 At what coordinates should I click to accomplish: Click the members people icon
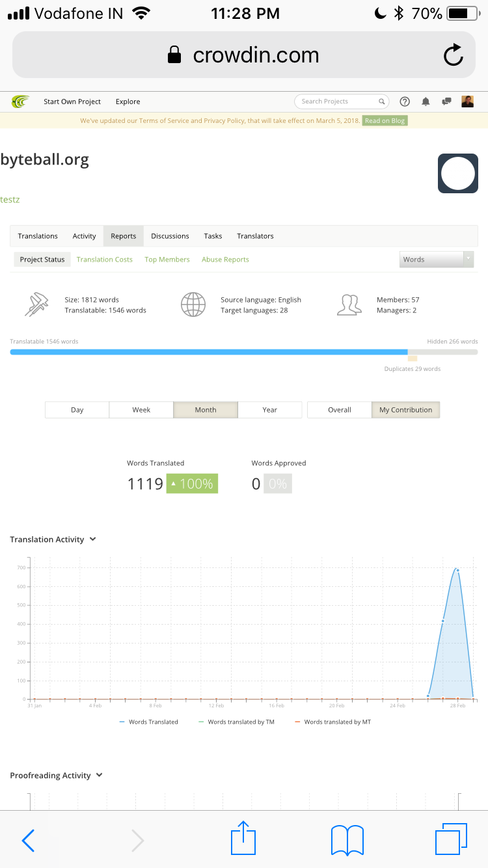[x=349, y=305]
